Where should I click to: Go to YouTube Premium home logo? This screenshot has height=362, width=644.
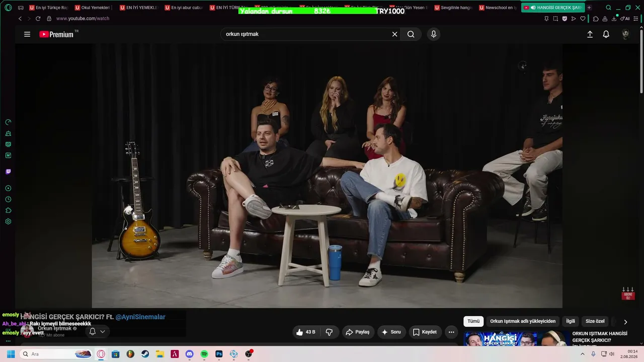click(57, 34)
